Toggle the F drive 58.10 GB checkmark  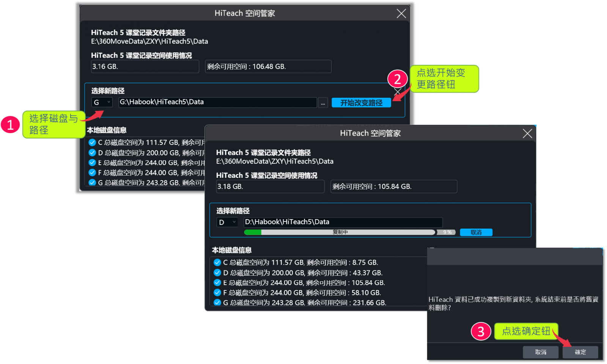point(217,292)
